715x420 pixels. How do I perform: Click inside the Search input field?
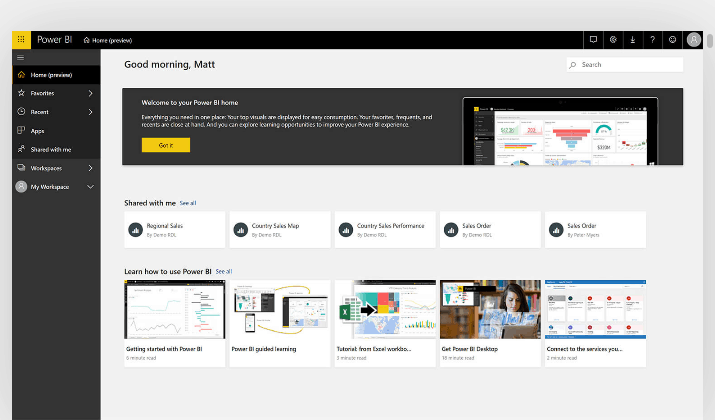[625, 65]
